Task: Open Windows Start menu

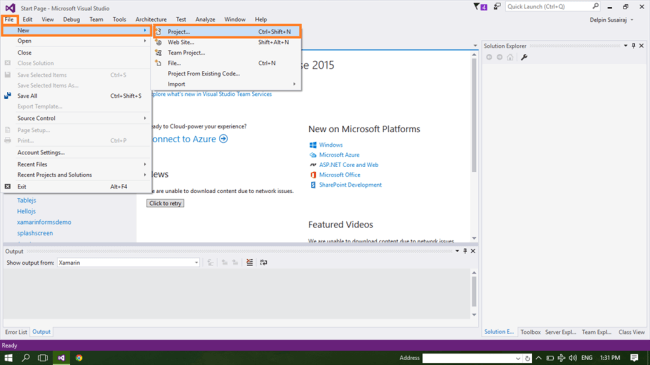Action: pyautogui.click(x=8, y=358)
